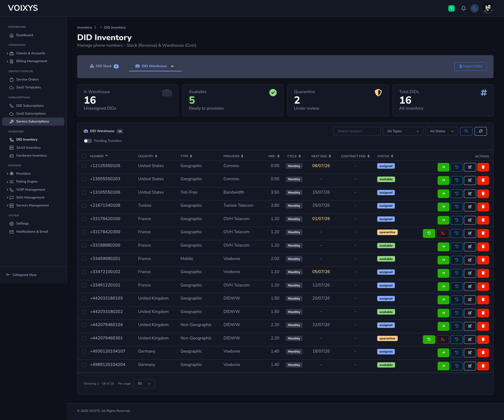Click the VOIXYS logo
The width and height of the screenshot is (504, 420).
pyautogui.click(x=23, y=8)
